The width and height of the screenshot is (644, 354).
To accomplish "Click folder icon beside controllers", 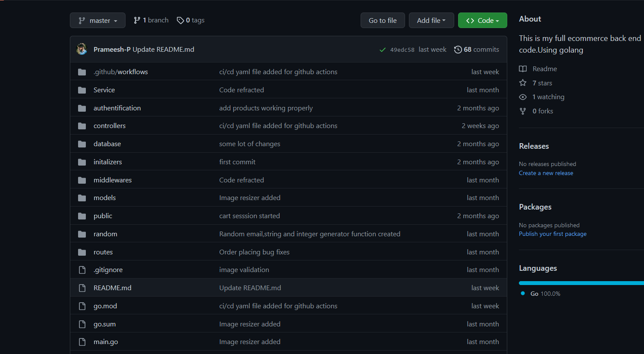I will pos(82,126).
